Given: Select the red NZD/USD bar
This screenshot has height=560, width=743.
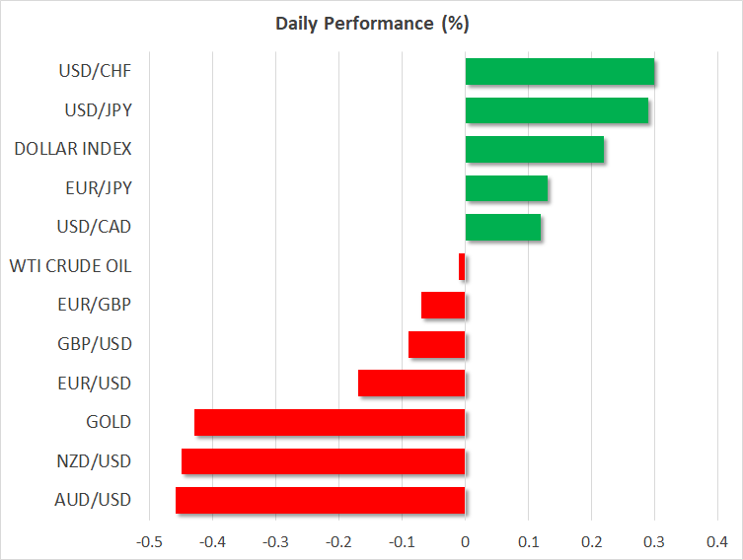Looking at the screenshot, I should 323,461.
